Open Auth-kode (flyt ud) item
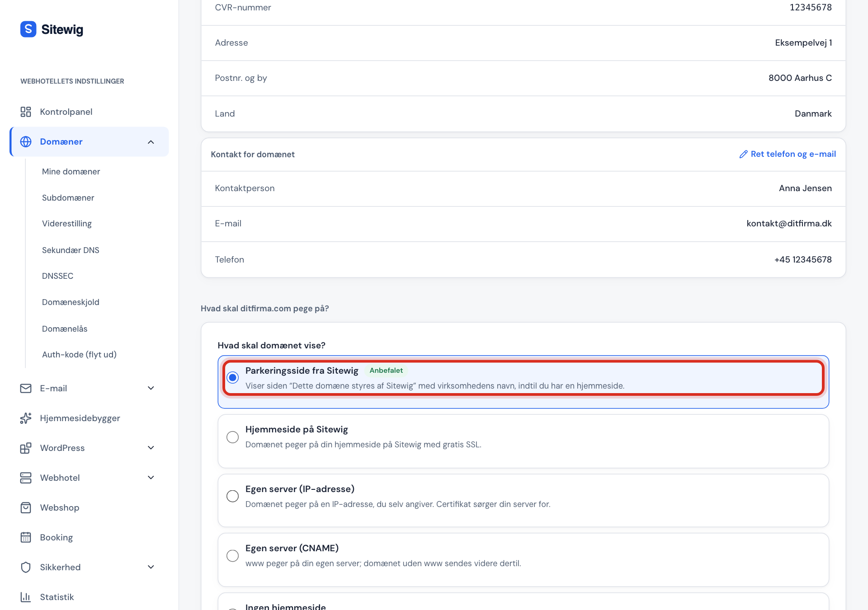The width and height of the screenshot is (868, 610). 79,355
